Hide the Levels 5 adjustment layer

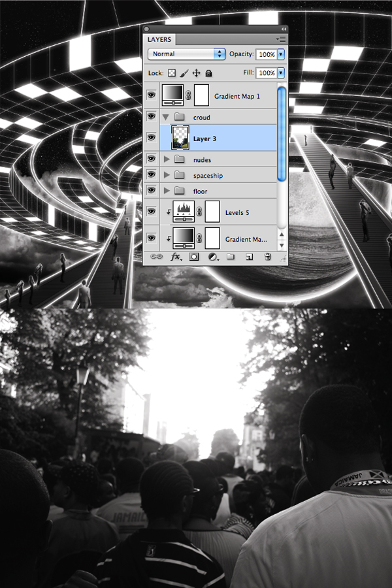pyautogui.click(x=152, y=212)
